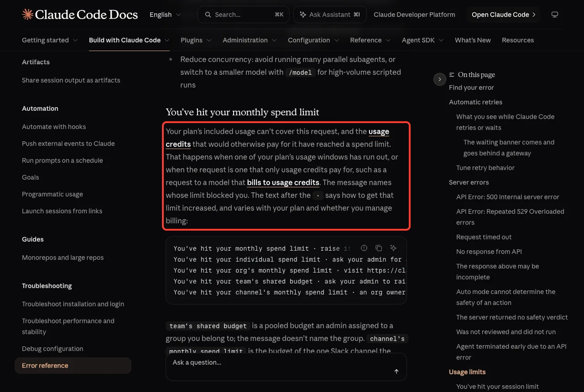Follow the "bills to usage credits" link

pos(283,182)
